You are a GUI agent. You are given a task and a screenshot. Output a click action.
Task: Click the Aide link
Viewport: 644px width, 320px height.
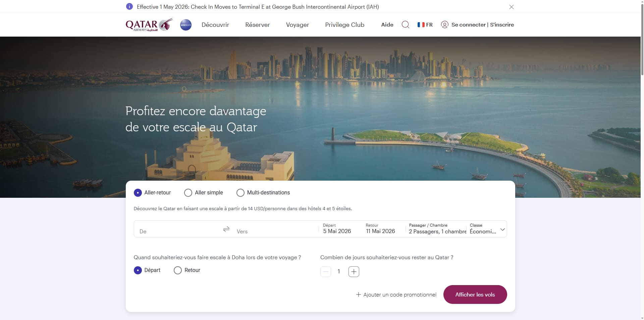(x=387, y=25)
